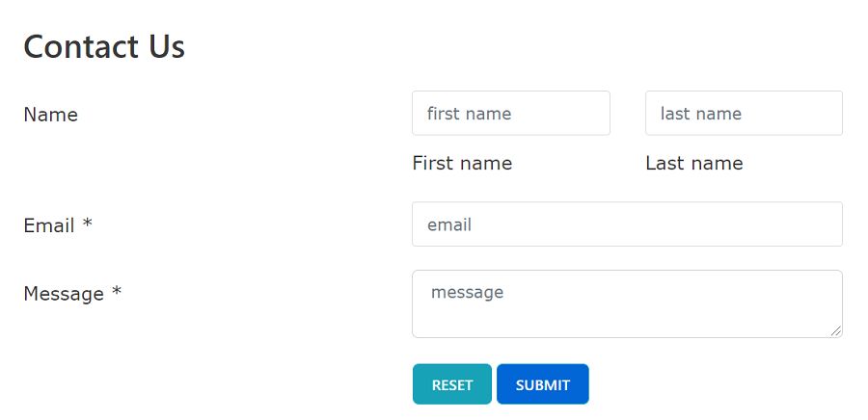Grab the message box resize handle

click(x=835, y=330)
